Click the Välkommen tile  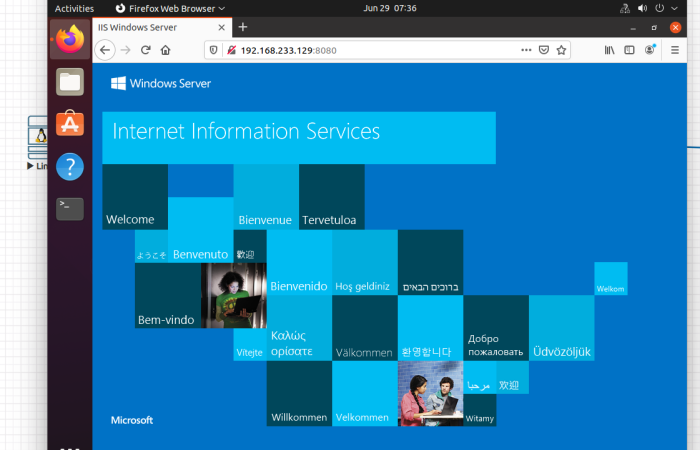coord(365,328)
